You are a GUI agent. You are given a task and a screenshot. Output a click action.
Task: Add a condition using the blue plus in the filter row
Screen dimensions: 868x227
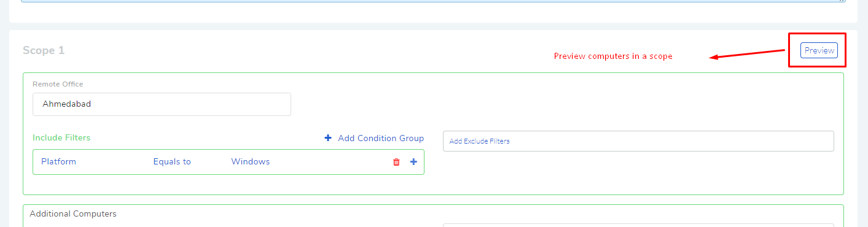413,162
